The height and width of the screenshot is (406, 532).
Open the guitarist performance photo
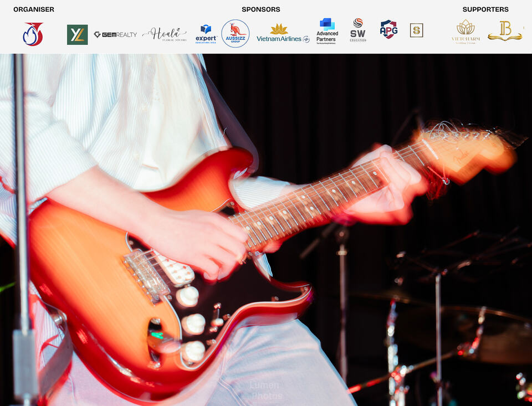266,230
